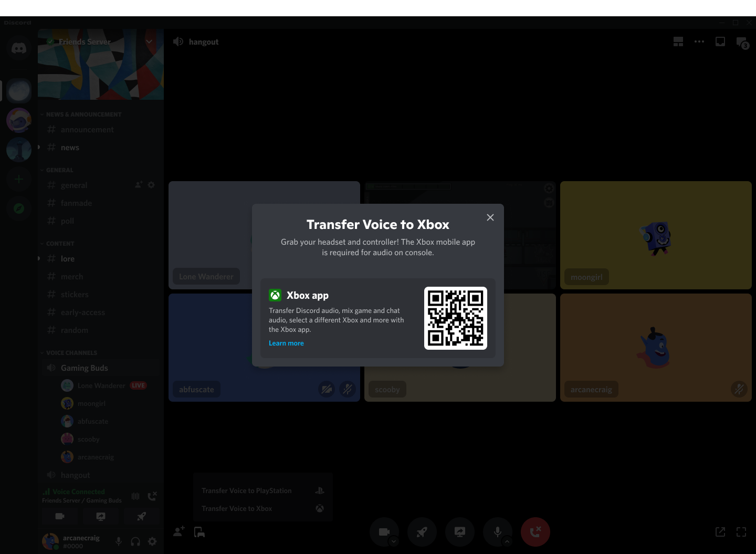
Task: Expand the microphone options arrow
Action: pyautogui.click(x=507, y=541)
